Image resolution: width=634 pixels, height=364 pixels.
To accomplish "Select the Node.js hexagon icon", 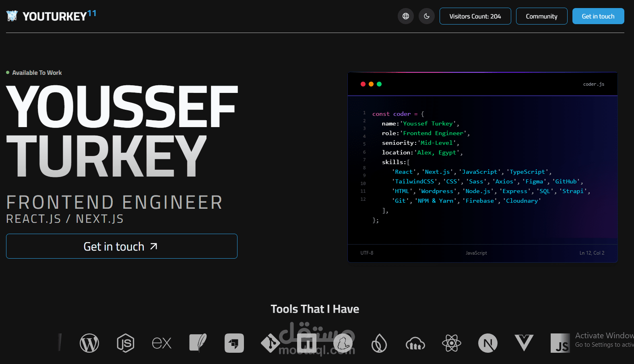I will coord(126,343).
